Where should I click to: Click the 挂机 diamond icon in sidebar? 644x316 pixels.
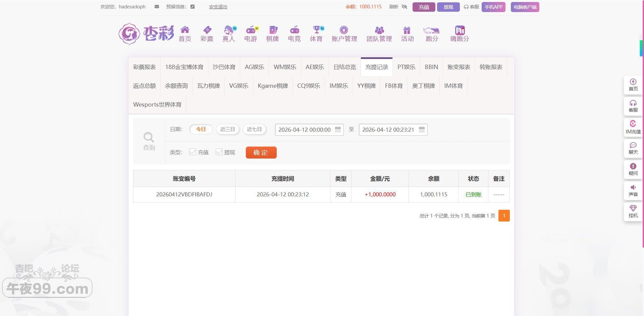633,208
